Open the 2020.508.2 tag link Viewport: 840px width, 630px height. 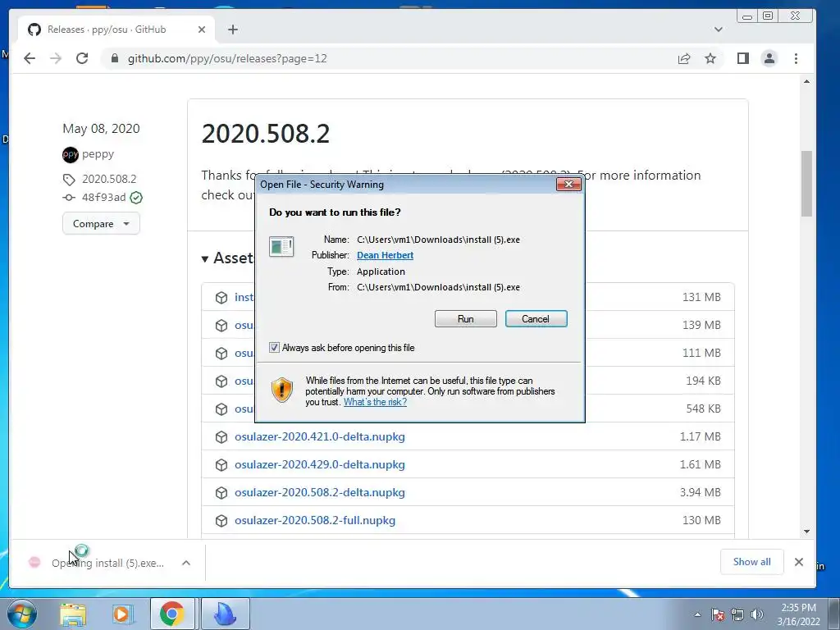109,179
